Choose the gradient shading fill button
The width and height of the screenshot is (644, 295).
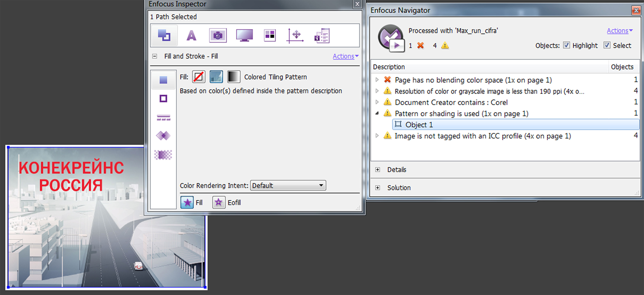tap(234, 77)
